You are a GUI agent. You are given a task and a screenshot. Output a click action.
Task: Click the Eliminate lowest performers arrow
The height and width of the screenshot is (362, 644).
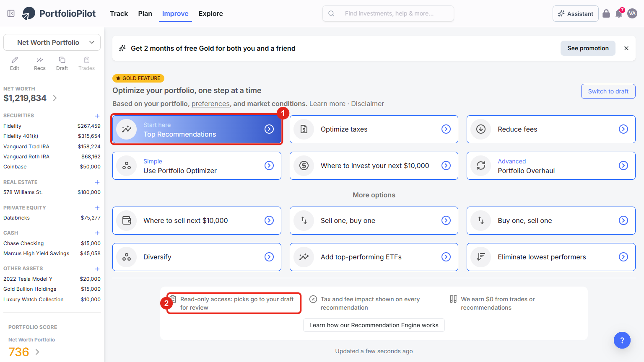(623, 257)
